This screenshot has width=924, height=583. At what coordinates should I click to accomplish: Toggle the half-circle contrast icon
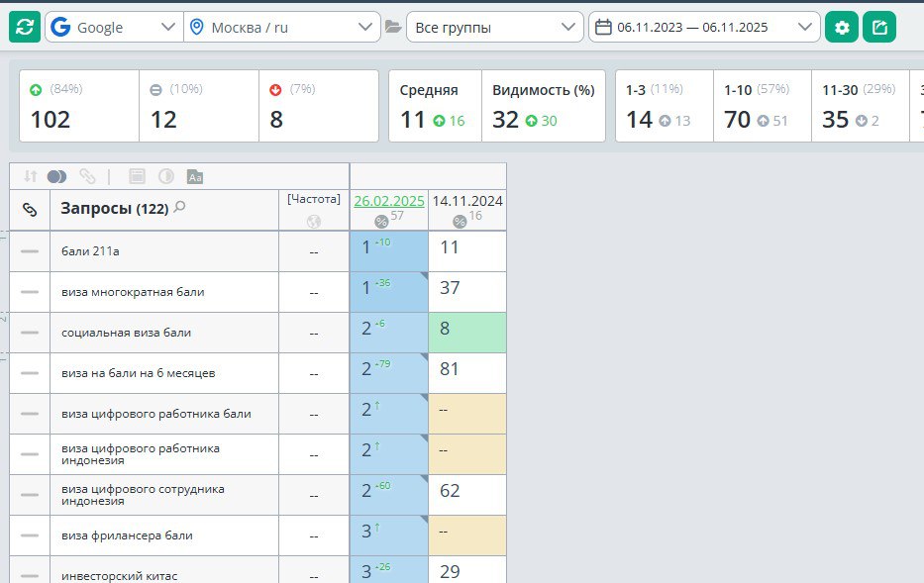coord(165,176)
